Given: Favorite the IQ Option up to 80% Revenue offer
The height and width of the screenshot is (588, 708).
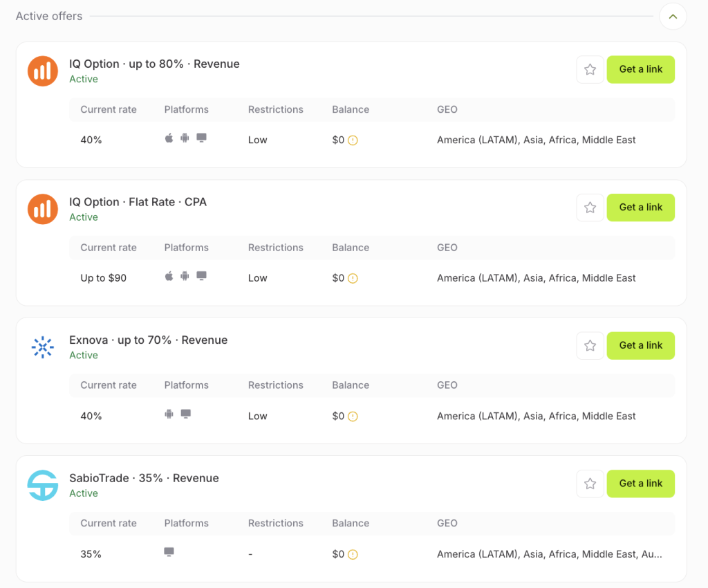Looking at the screenshot, I should (x=590, y=70).
